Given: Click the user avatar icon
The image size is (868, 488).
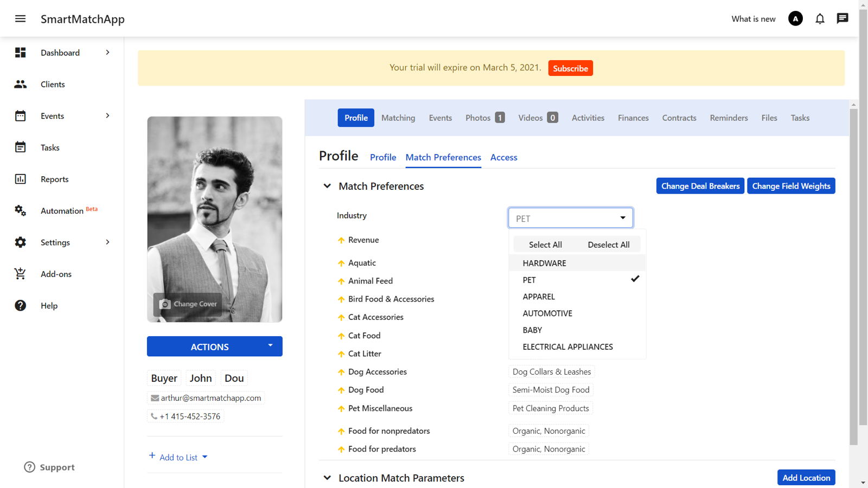Looking at the screenshot, I should pyautogui.click(x=795, y=19).
